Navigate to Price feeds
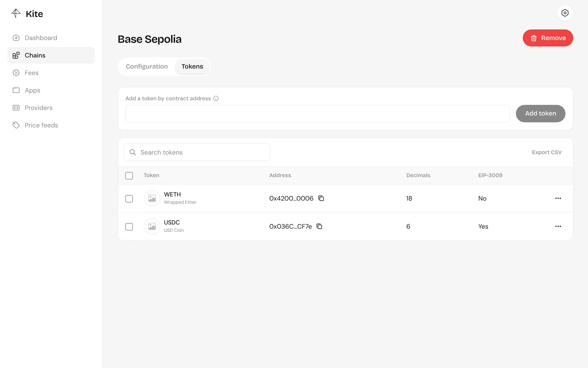This screenshot has height=368, width=588. coord(51,125)
